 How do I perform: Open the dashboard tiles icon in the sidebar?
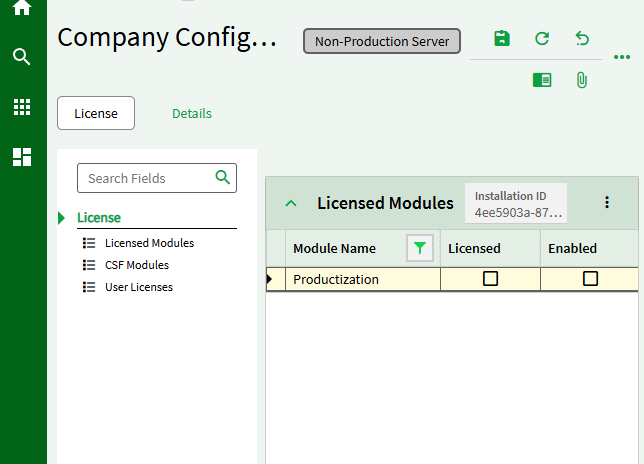click(x=22, y=157)
